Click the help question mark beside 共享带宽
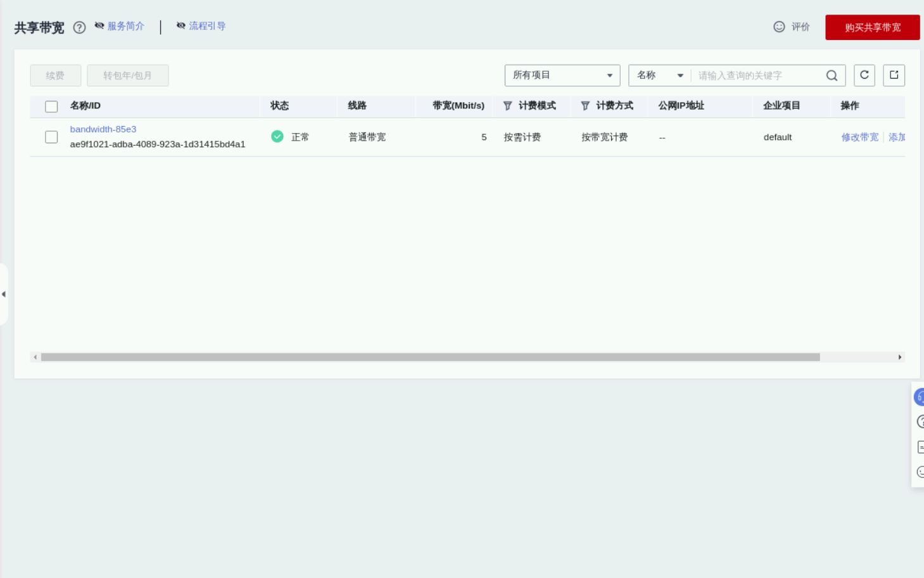Viewport: 924px width, 578px height. pos(79,28)
